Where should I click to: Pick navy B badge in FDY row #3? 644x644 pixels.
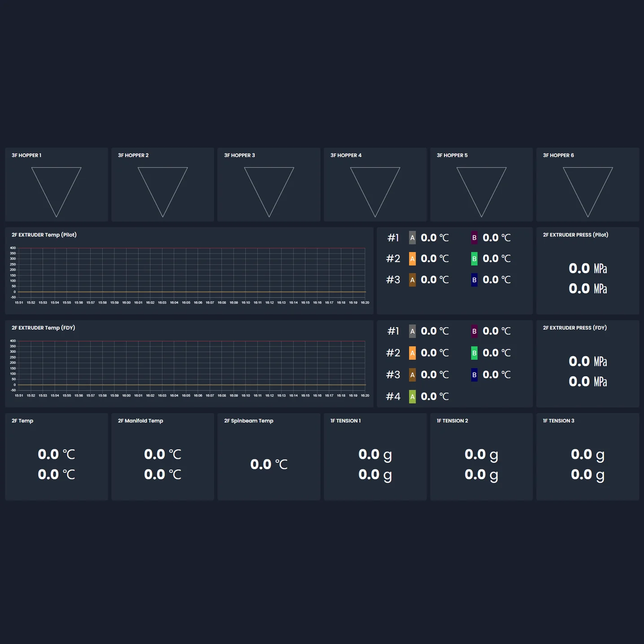(474, 375)
